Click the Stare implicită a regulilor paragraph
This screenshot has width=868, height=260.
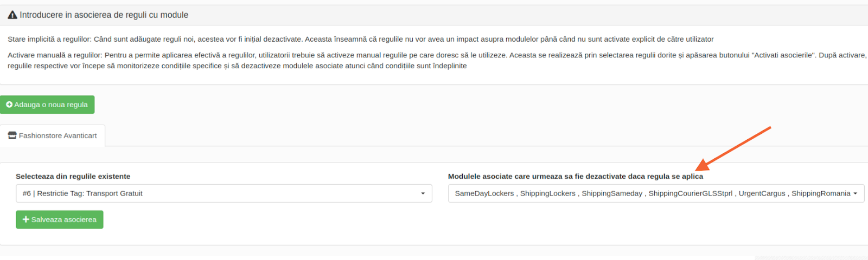tap(361, 39)
